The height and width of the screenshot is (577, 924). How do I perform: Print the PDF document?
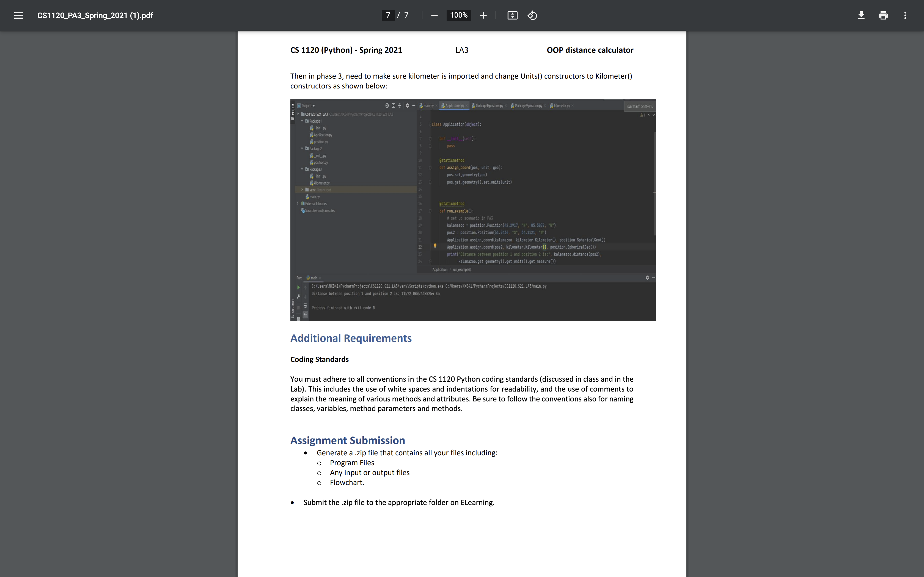pyautogui.click(x=883, y=15)
